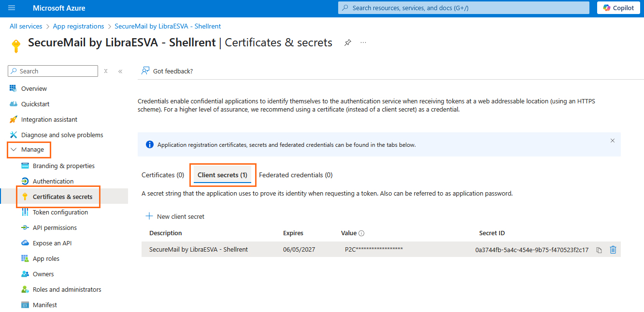Screen dimensions: 644x312
Task: Open API permissions in sidebar
Action: tap(55, 227)
